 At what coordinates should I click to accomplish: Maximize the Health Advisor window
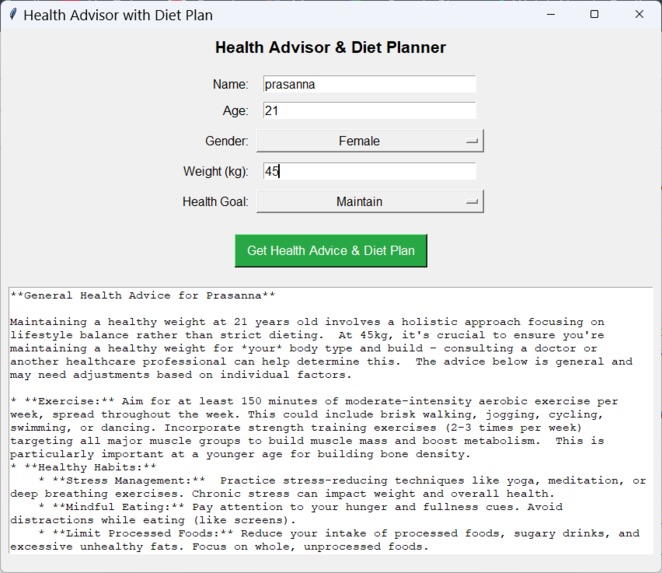(594, 14)
